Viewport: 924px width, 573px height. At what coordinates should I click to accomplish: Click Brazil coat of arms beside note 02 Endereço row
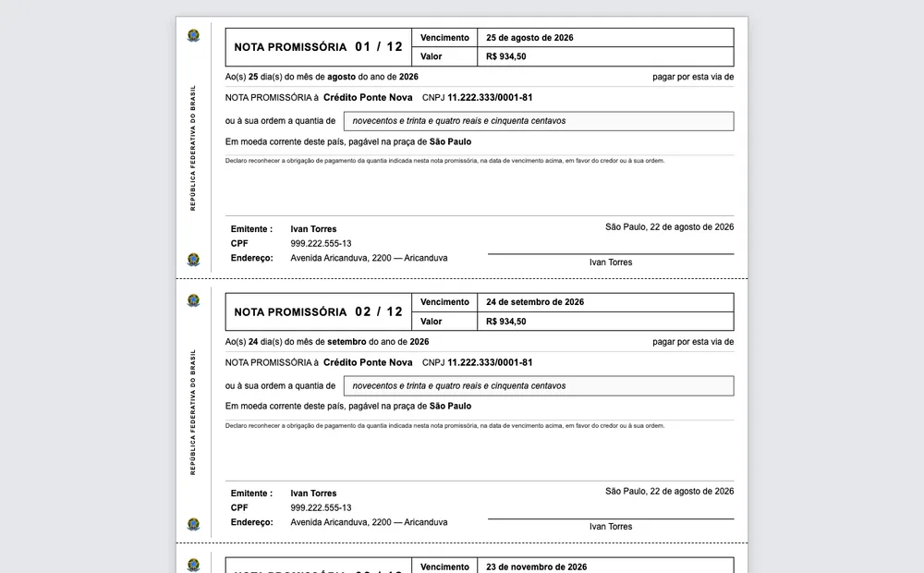pyautogui.click(x=193, y=524)
